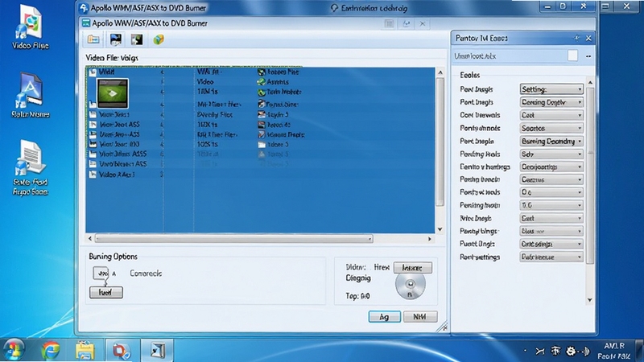Screen dimensions: 644x362
Task: Click the first tray icon beside the dot
Action: pos(539,351)
